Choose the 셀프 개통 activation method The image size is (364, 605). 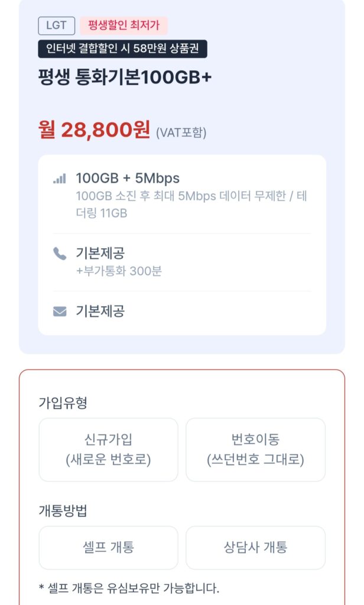[x=109, y=548]
